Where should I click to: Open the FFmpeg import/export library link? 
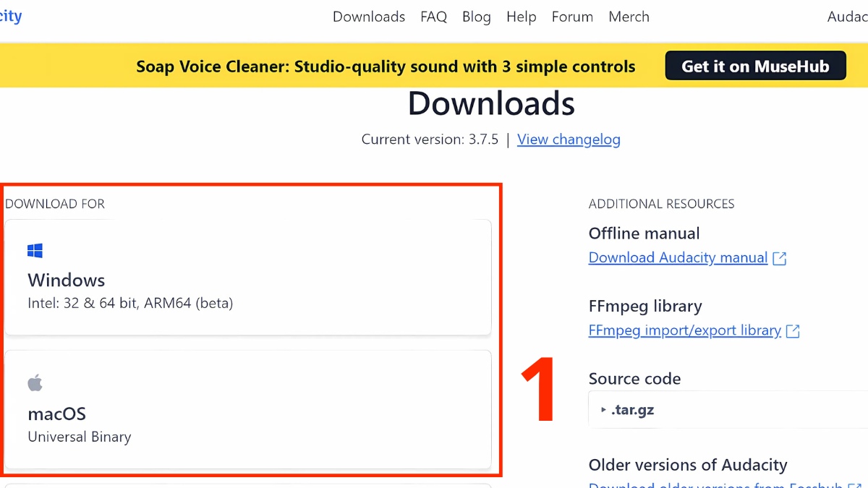coord(684,330)
